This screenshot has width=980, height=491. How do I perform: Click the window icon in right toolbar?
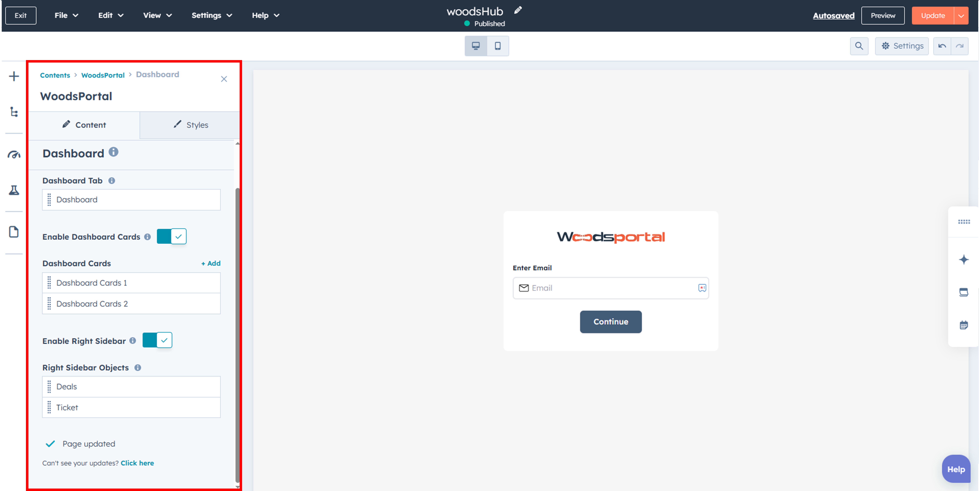tap(964, 292)
